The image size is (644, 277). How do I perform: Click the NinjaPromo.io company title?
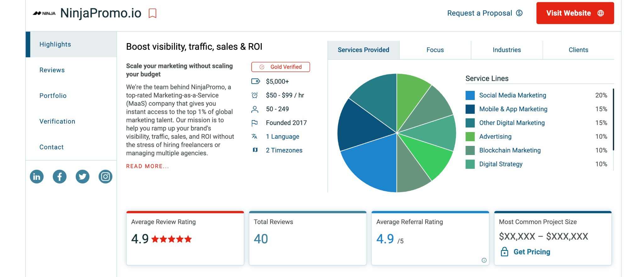click(x=101, y=13)
